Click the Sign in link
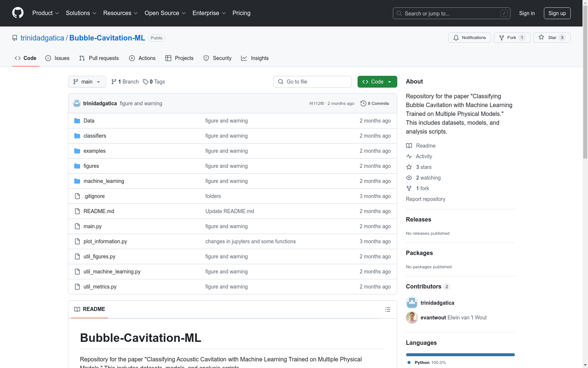This screenshot has width=588, height=368. pos(527,13)
